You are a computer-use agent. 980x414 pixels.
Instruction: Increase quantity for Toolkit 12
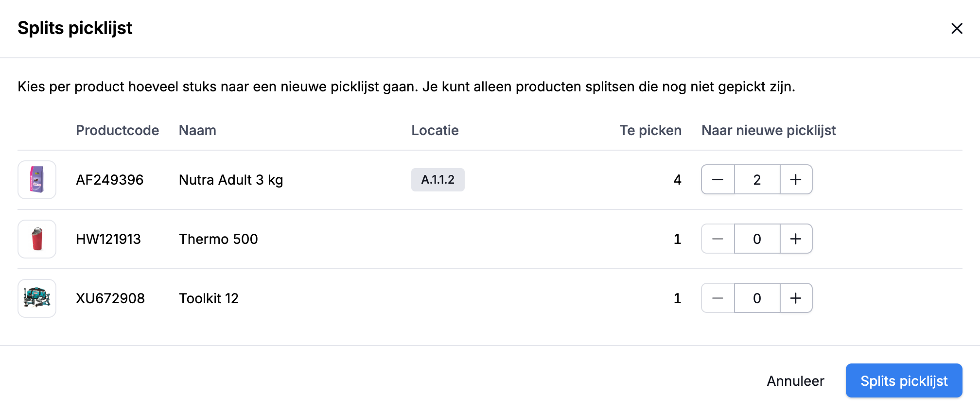click(796, 298)
